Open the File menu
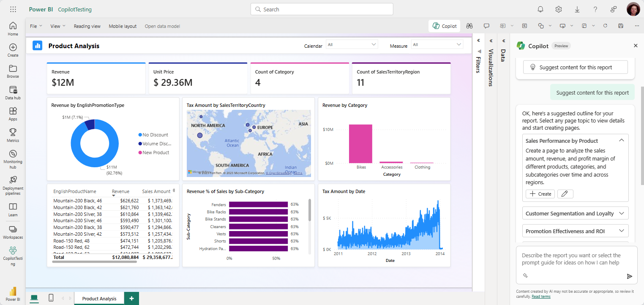Image resolution: width=644 pixels, height=305 pixels. (x=36, y=26)
